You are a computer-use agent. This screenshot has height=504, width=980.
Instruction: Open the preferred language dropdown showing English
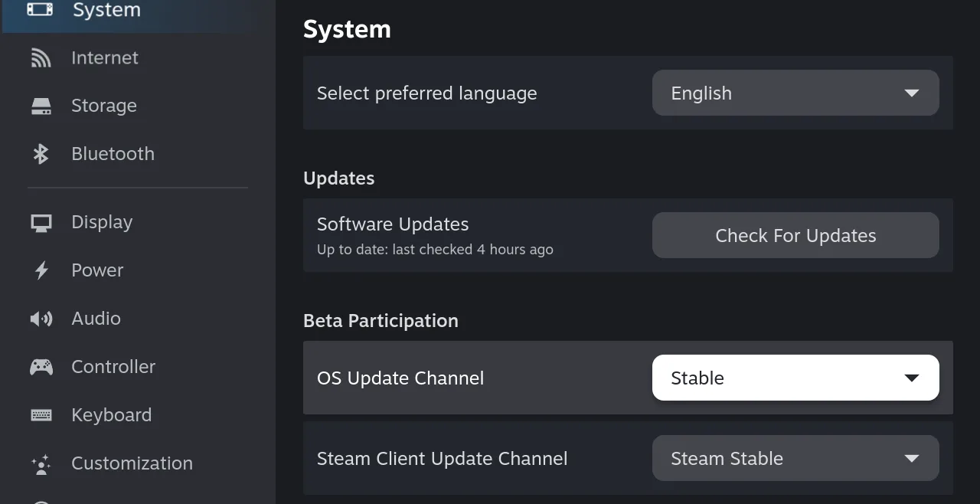[795, 93]
